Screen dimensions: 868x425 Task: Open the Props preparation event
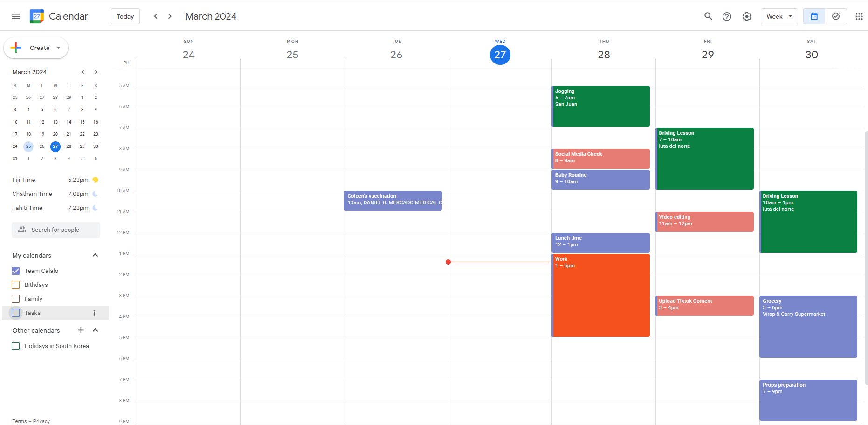[808, 400]
